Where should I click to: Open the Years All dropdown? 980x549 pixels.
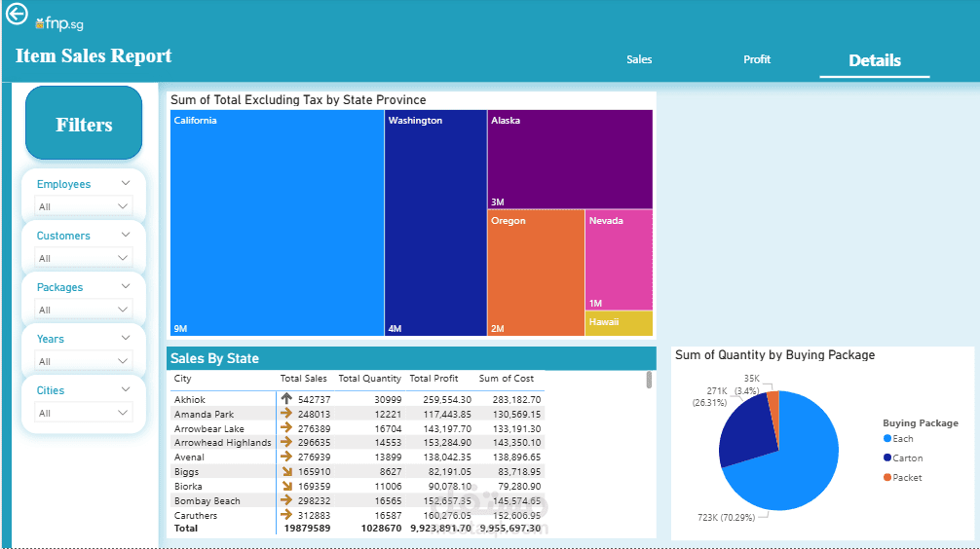coord(83,361)
